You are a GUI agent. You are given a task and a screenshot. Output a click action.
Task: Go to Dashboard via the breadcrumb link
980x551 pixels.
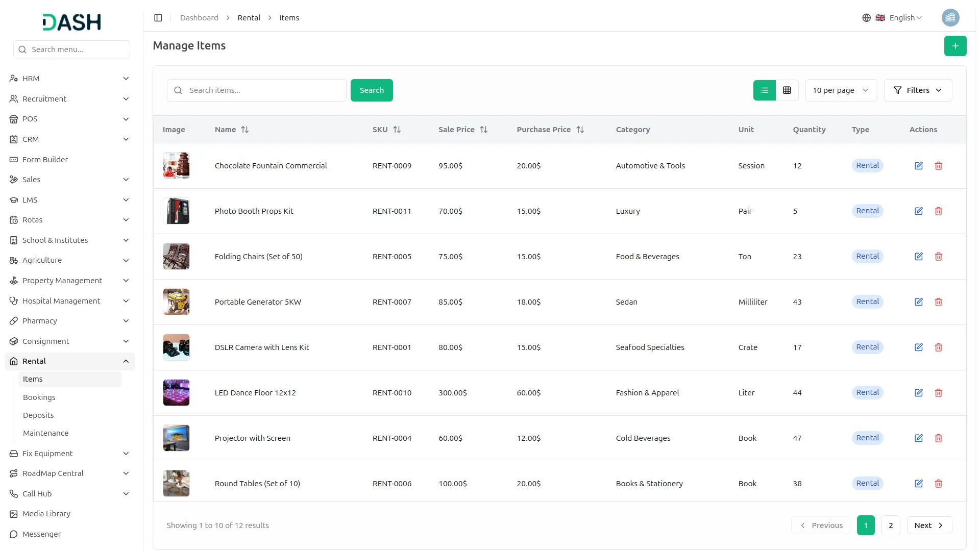pyautogui.click(x=199, y=17)
